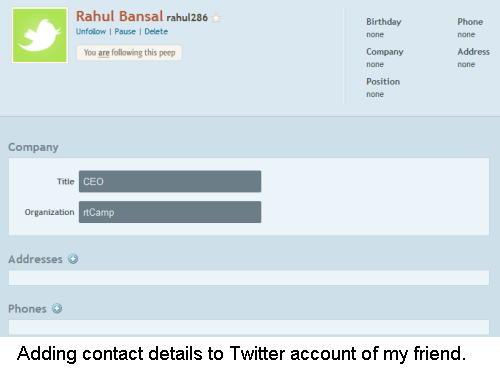Click the Birthday value none
500x373 pixels.
[x=375, y=34]
